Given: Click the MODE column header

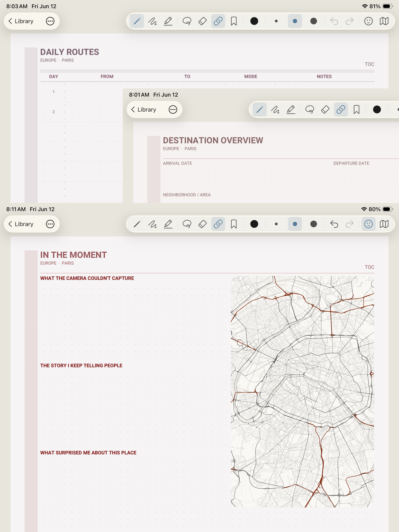Looking at the screenshot, I should pos(251,77).
